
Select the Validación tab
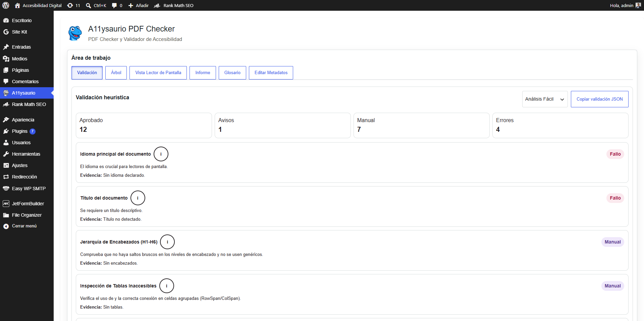(87, 73)
